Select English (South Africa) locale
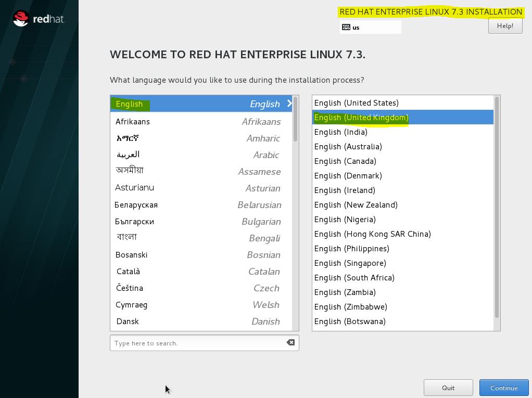Screen dimensions: 532x398 tap(403, 278)
